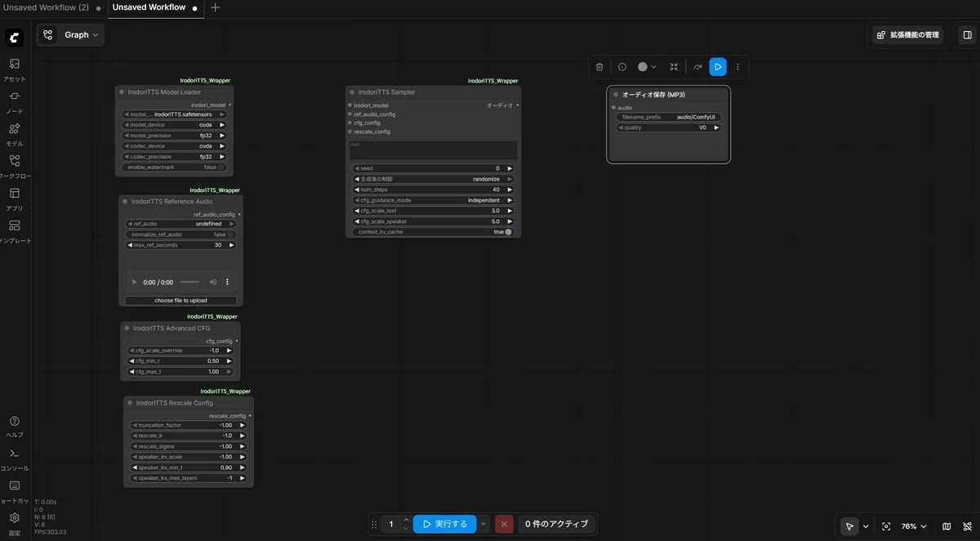Delete selected node with trash icon
The image size is (980, 541).
point(599,67)
